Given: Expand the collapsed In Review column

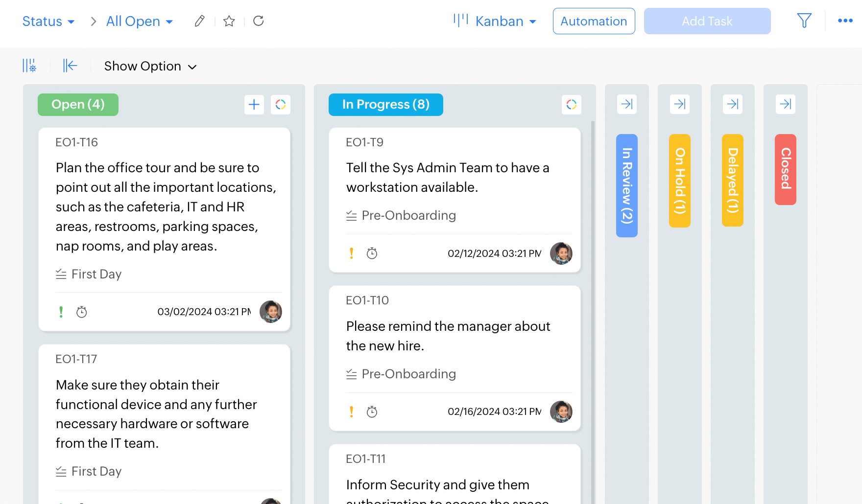Looking at the screenshot, I should click(x=626, y=104).
